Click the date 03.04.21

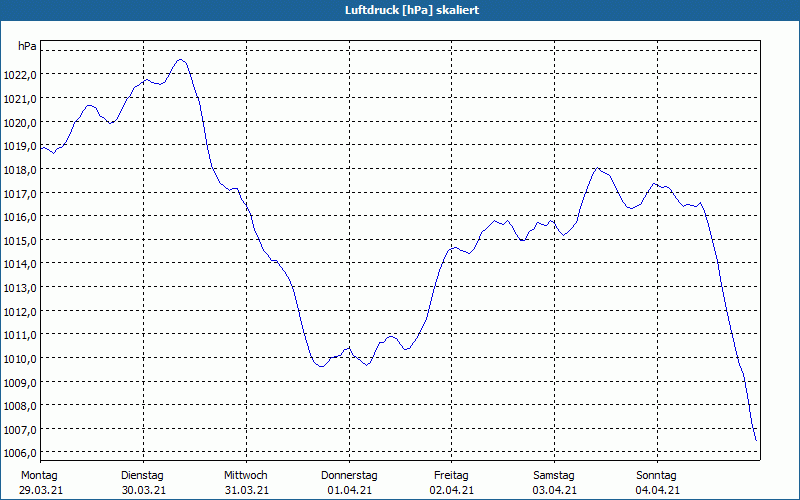pyautogui.click(x=555, y=491)
